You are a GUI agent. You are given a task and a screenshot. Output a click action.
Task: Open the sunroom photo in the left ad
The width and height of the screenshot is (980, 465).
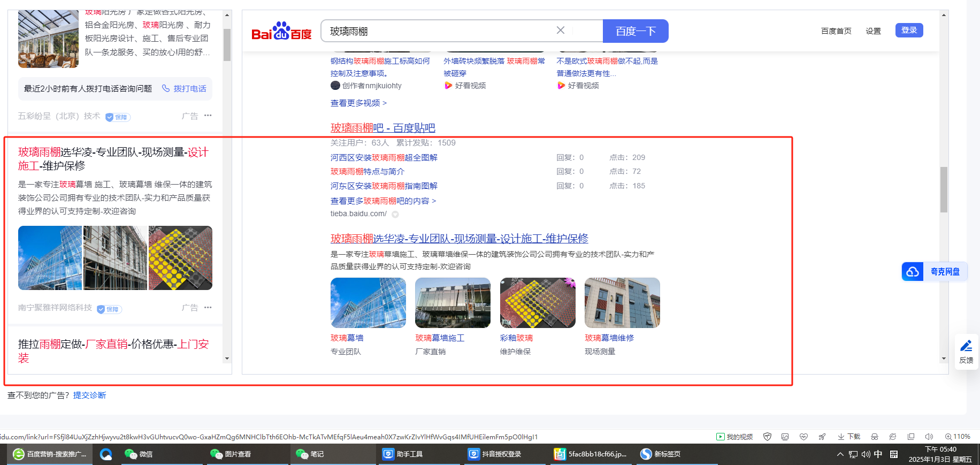point(48,39)
